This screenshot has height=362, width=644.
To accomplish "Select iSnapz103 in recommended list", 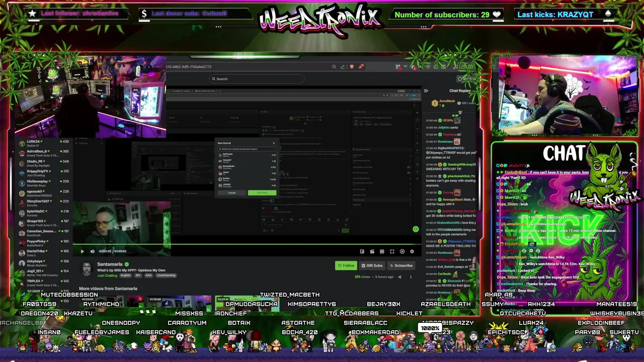I will (x=44, y=223).
